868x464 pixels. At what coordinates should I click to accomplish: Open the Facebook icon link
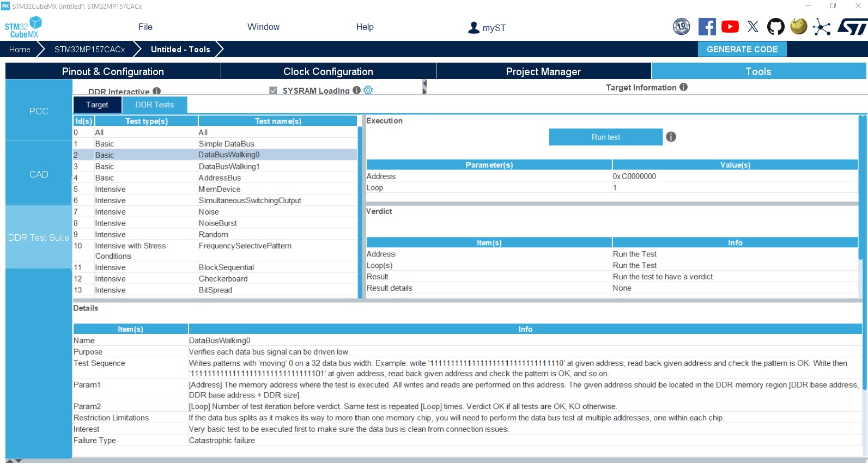point(707,27)
